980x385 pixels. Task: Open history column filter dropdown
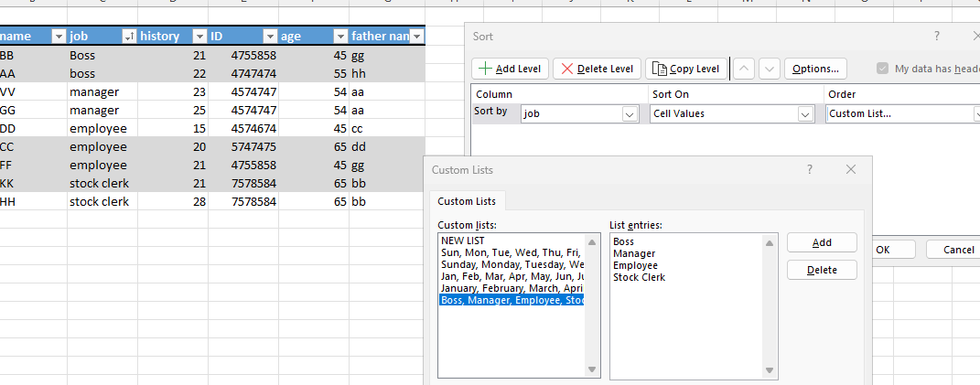pyautogui.click(x=199, y=37)
